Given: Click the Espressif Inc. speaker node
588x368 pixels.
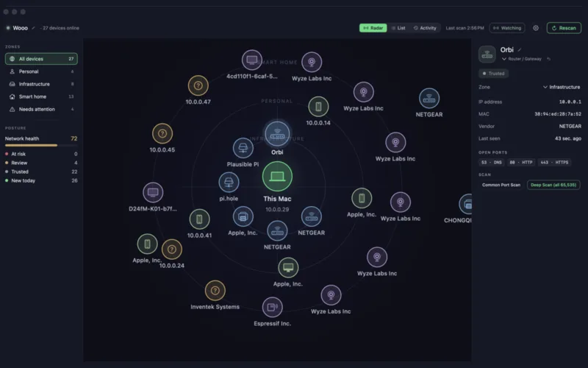Looking at the screenshot, I should pyautogui.click(x=272, y=307).
